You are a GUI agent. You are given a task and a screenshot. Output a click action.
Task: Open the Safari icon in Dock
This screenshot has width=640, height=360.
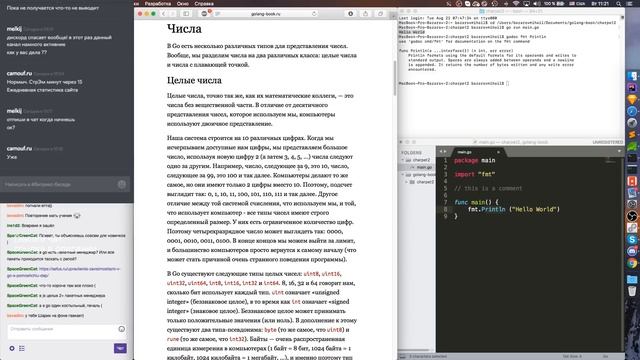click(632, 111)
